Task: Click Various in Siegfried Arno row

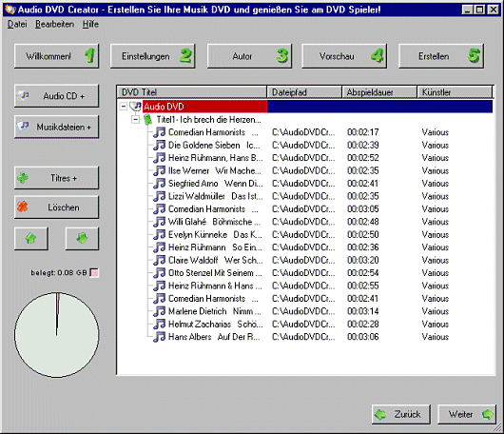Action: 436,184
